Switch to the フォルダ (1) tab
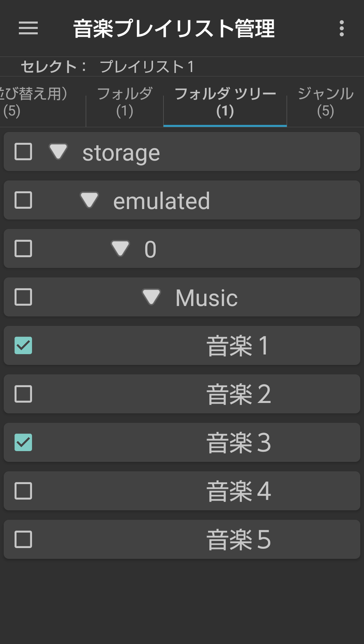The image size is (364, 644). click(125, 102)
